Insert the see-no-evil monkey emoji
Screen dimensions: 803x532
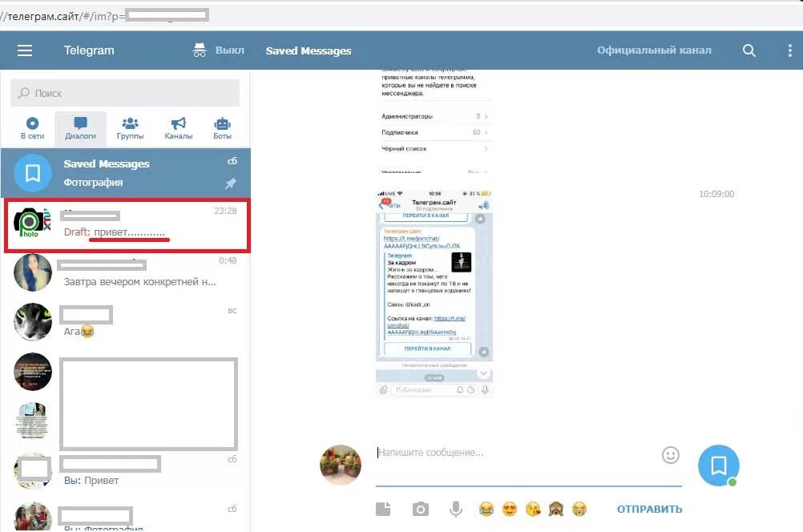click(556, 509)
